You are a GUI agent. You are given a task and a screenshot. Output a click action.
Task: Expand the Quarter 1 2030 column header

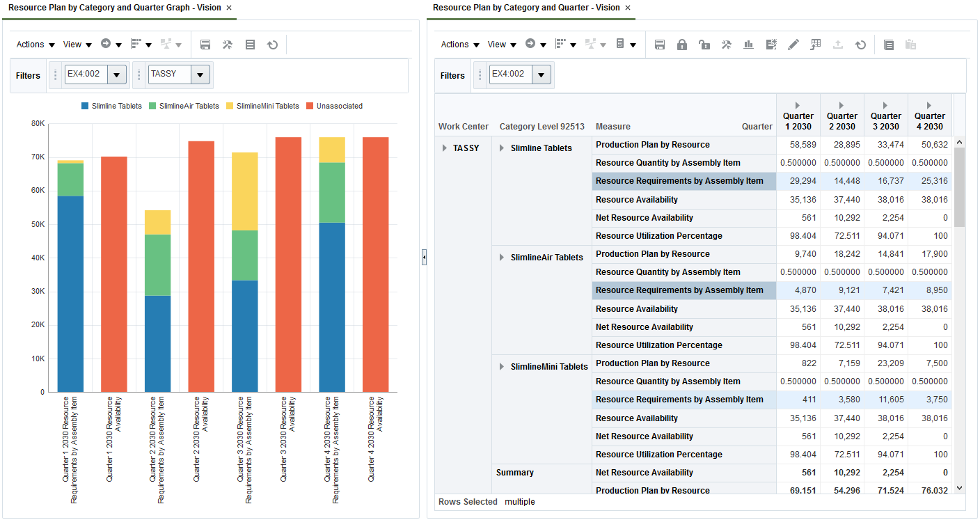(x=798, y=106)
